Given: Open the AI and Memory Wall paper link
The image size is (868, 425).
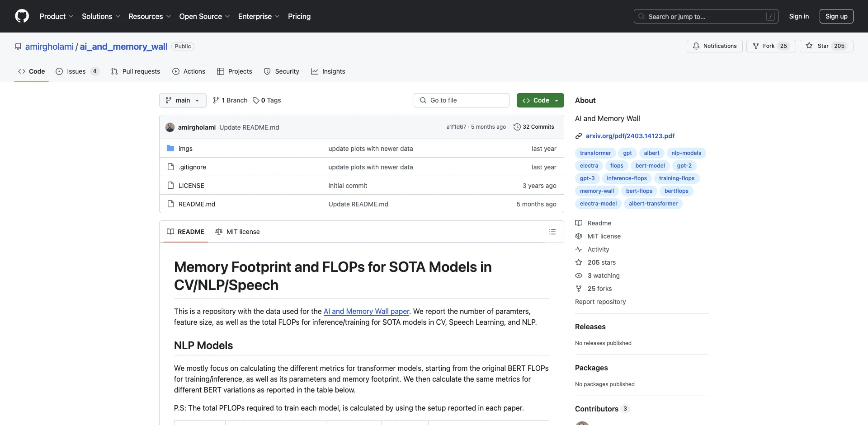Looking at the screenshot, I should (366, 311).
